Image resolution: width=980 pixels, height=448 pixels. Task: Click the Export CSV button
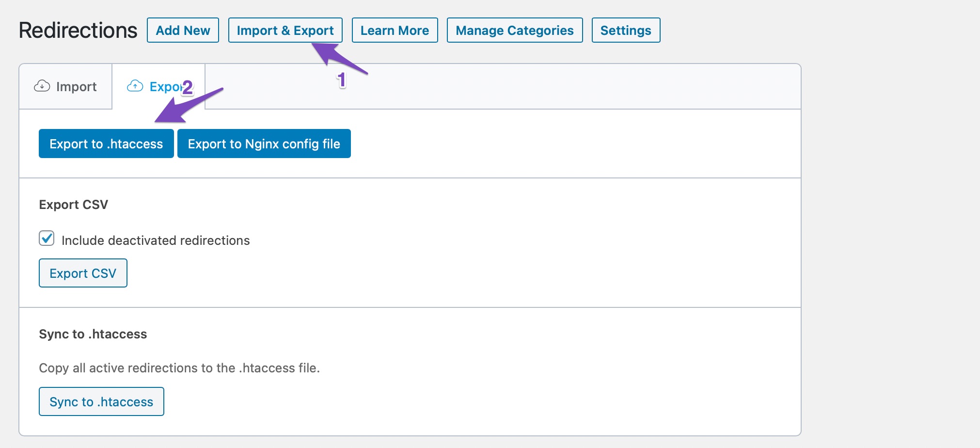coord(83,273)
